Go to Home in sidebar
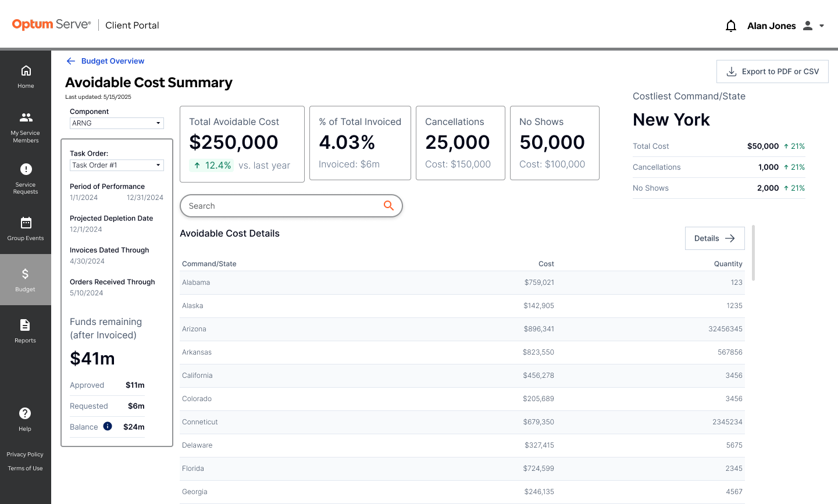 pyautogui.click(x=26, y=77)
